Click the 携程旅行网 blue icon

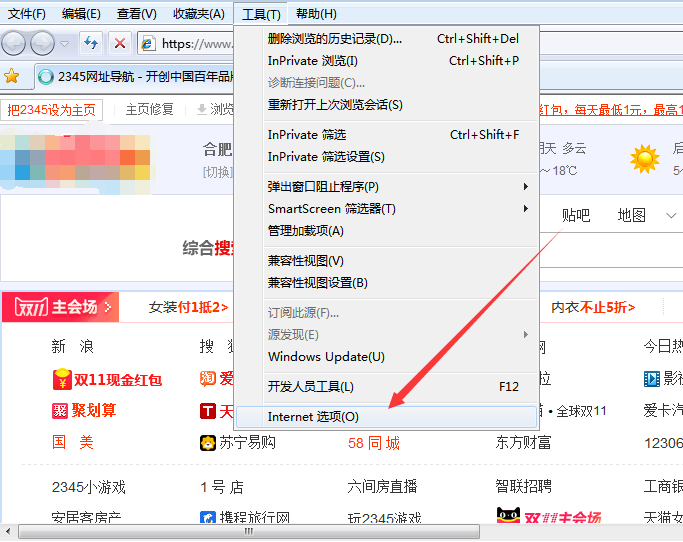(x=208, y=517)
